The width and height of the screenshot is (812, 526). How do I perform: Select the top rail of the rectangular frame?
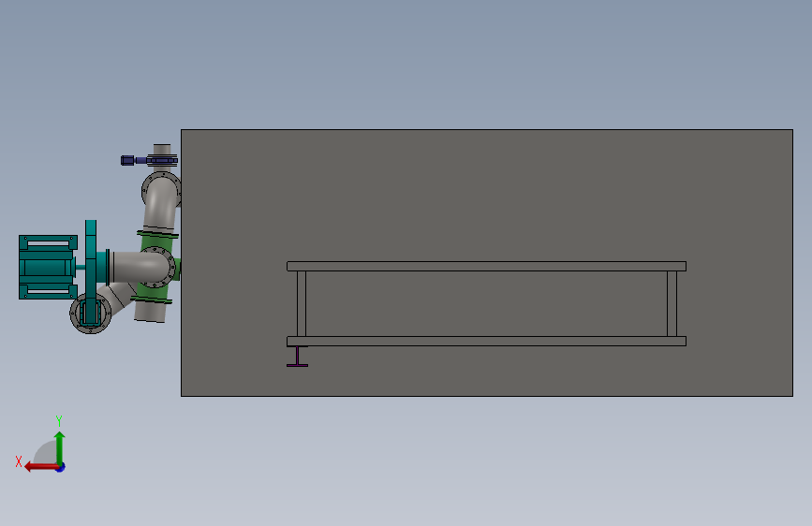click(486, 266)
